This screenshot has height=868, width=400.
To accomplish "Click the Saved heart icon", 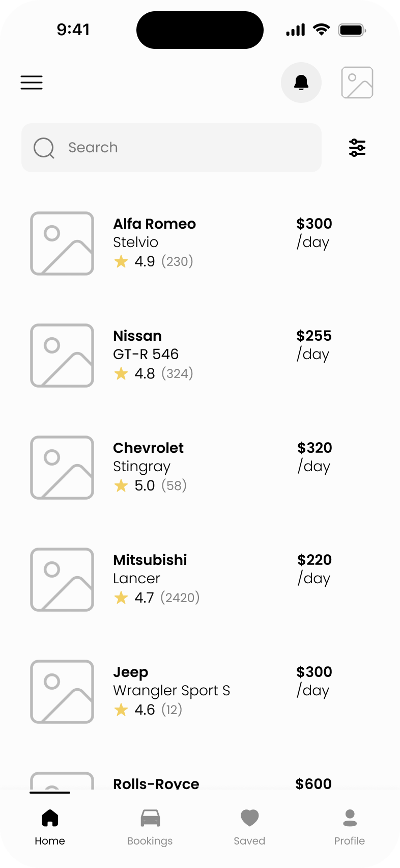I will click(x=249, y=818).
